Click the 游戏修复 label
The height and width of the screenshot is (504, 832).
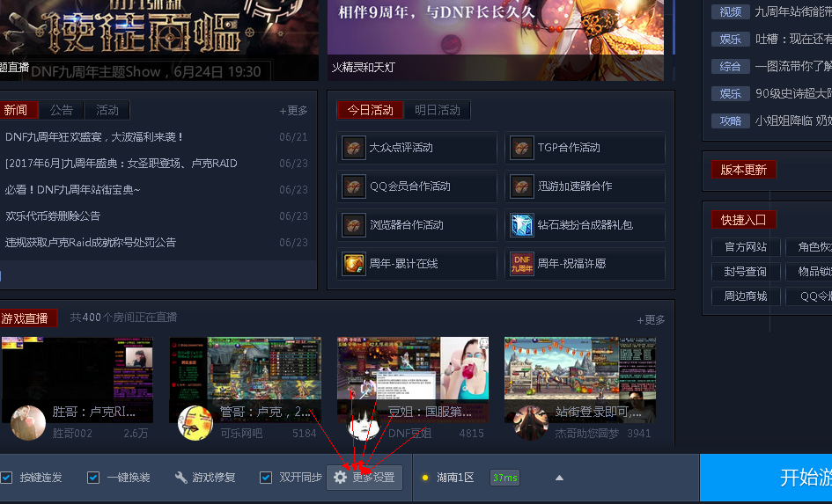click(x=214, y=478)
